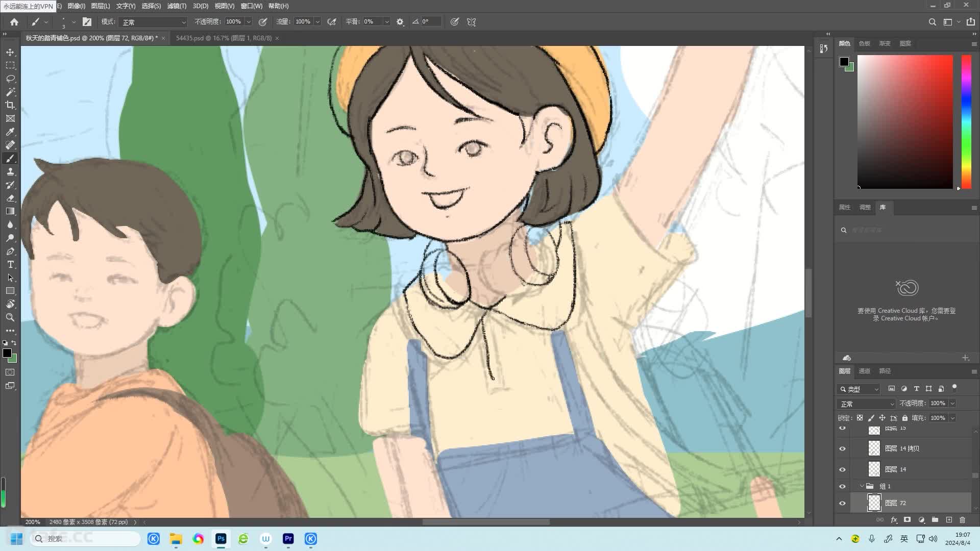980x551 pixels.
Task: Toggle symmetry paint butterfly icon
Action: click(471, 22)
